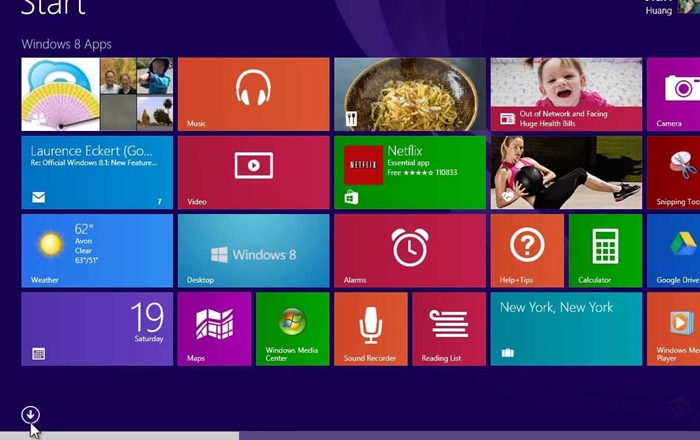Open the Weather tile showing 62°
This screenshot has height=440, width=700.
[97, 250]
